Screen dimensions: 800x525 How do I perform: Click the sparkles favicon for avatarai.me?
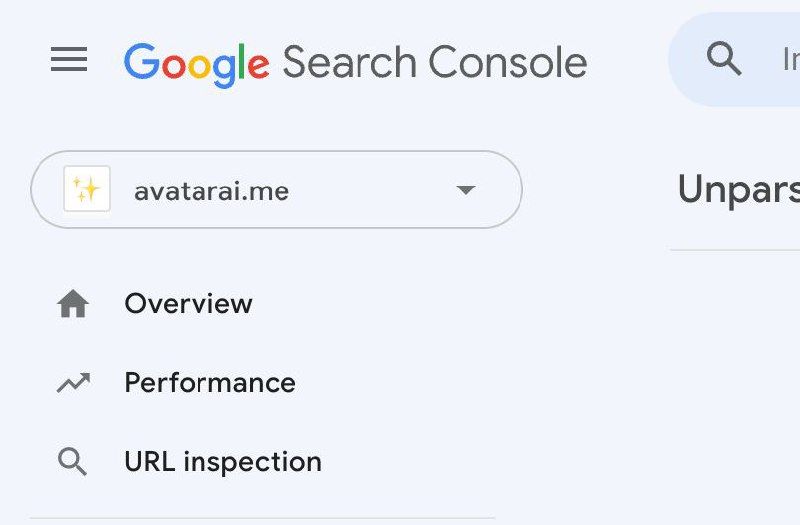[x=87, y=190]
